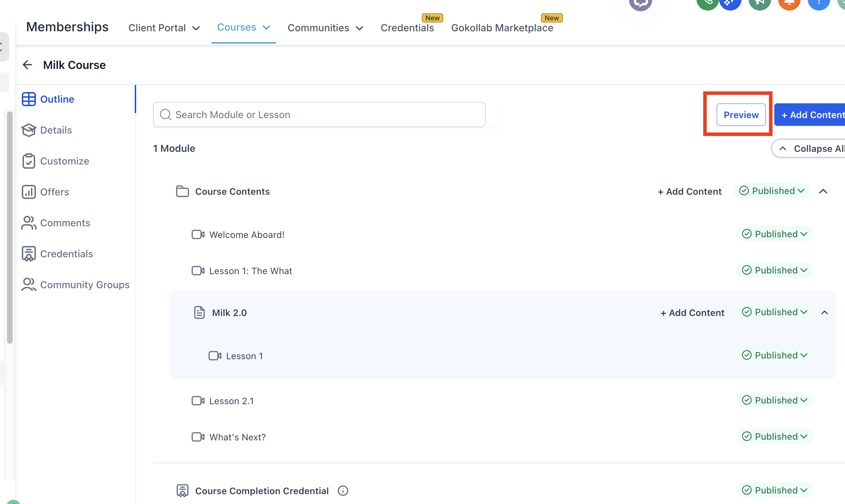845x504 pixels.
Task: Click the Search Module or Lesson field
Action: pos(319,115)
